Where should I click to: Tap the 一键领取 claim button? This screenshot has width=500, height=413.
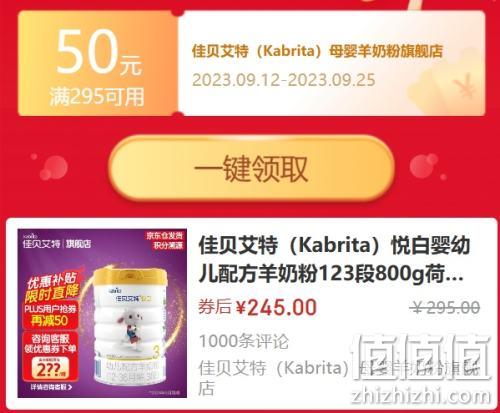point(252,168)
